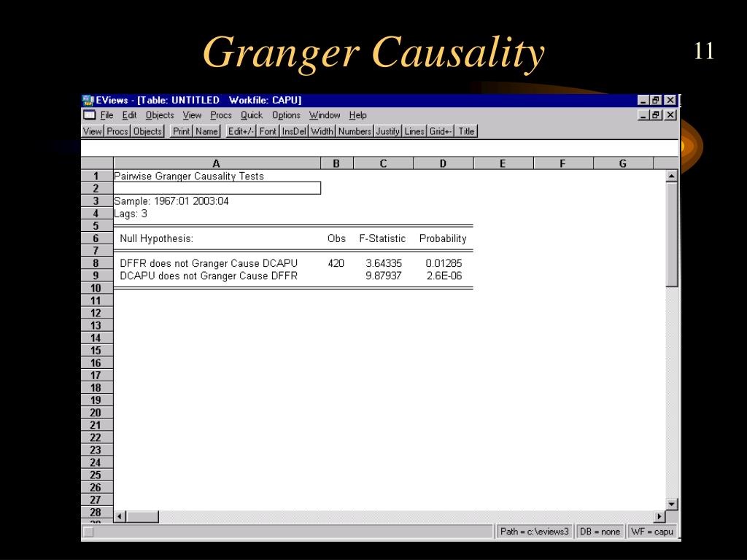
Task: Toggle the Grid+- toolbar button
Action: [x=441, y=131]
